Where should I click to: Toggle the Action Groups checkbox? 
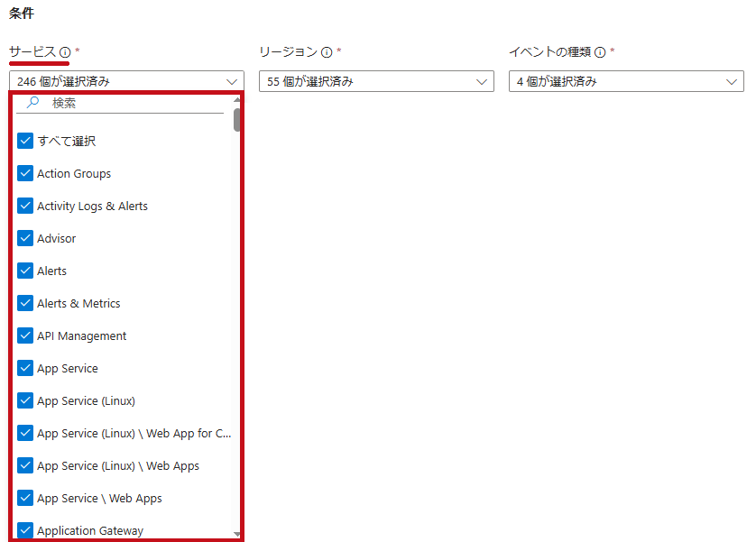click(x=25, y=173)
